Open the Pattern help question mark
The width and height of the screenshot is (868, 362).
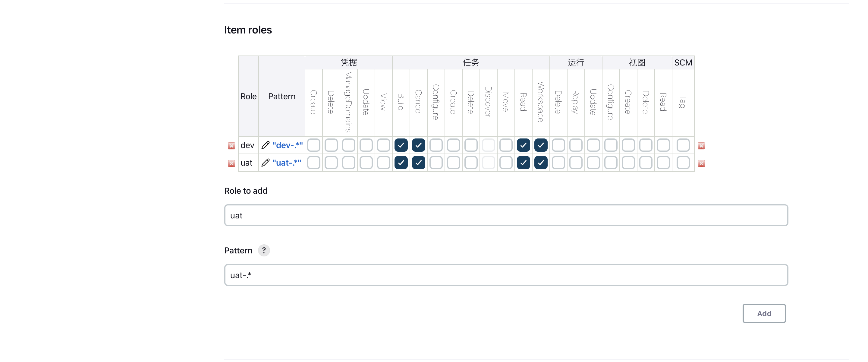264,250
